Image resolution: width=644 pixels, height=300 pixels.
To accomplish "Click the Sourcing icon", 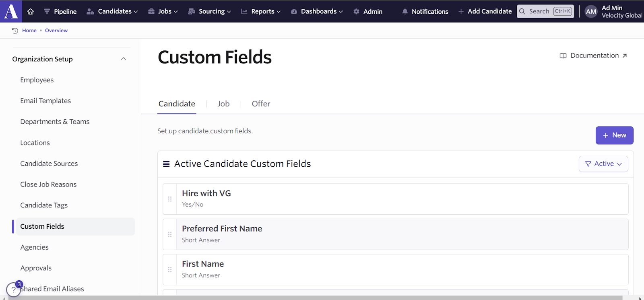I will click(x=192, y=12).
